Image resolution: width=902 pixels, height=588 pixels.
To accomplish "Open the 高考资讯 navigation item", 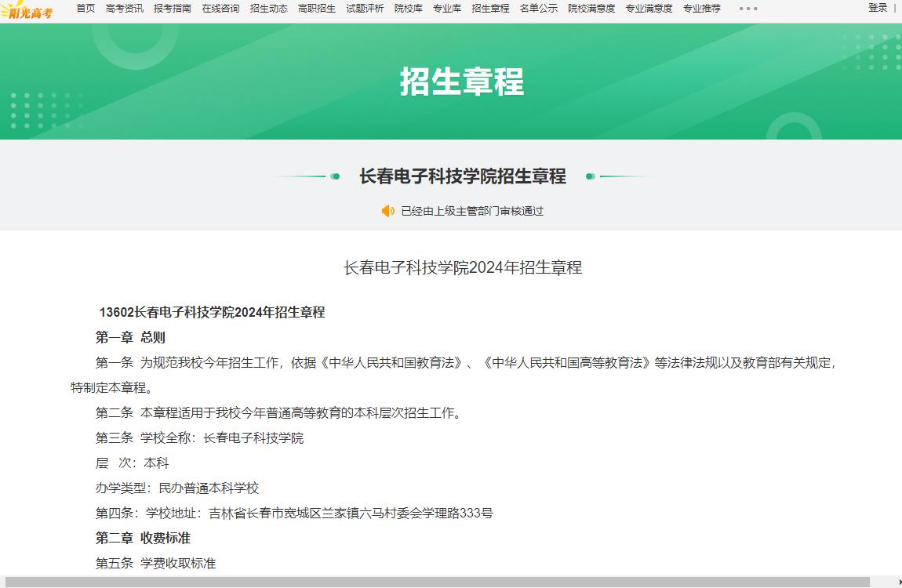I will point(124,9).
